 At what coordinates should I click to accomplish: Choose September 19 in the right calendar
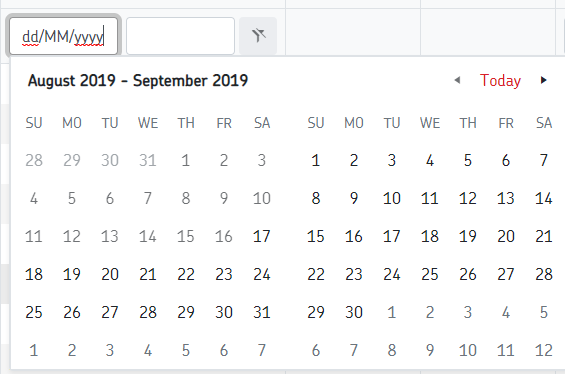click(x=468, y=236)
